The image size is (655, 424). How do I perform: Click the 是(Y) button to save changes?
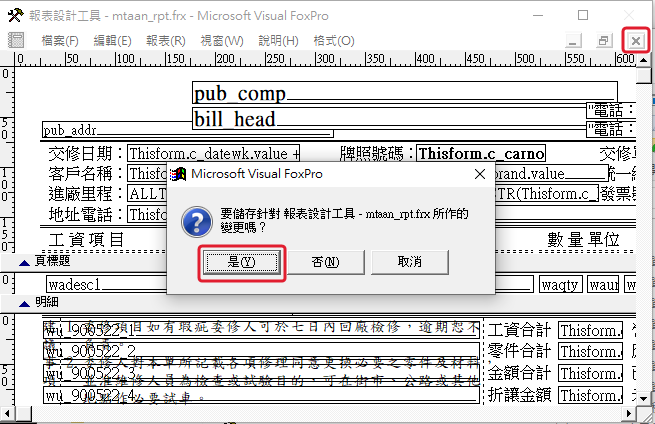coord(242,262)
